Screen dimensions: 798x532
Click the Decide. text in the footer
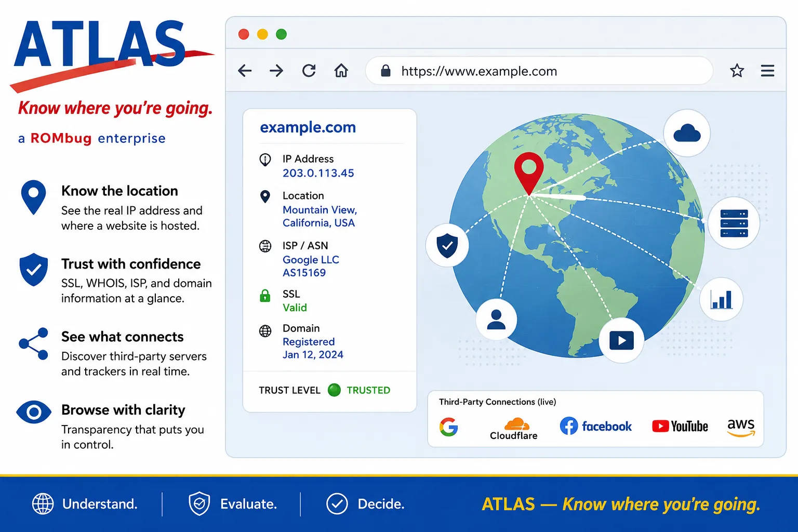(x=381, y=504)
